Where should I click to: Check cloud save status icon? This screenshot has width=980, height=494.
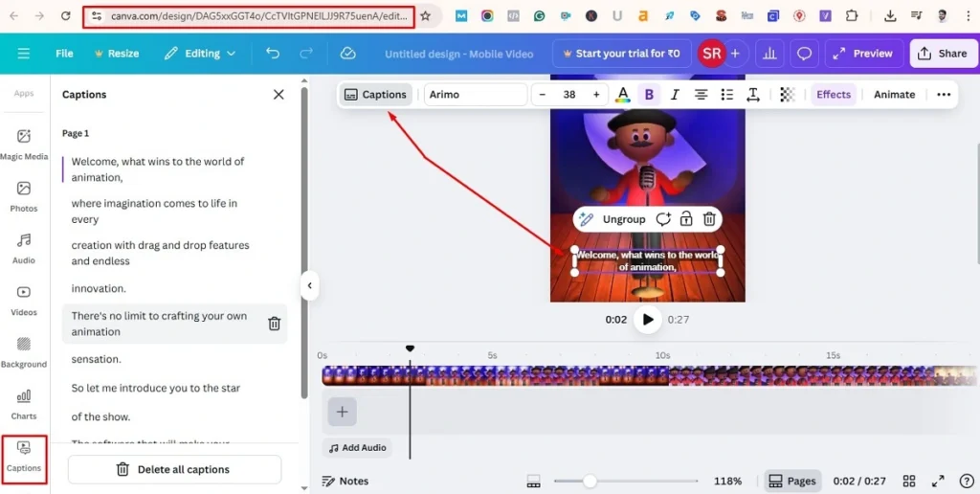(x=348, y=54)
